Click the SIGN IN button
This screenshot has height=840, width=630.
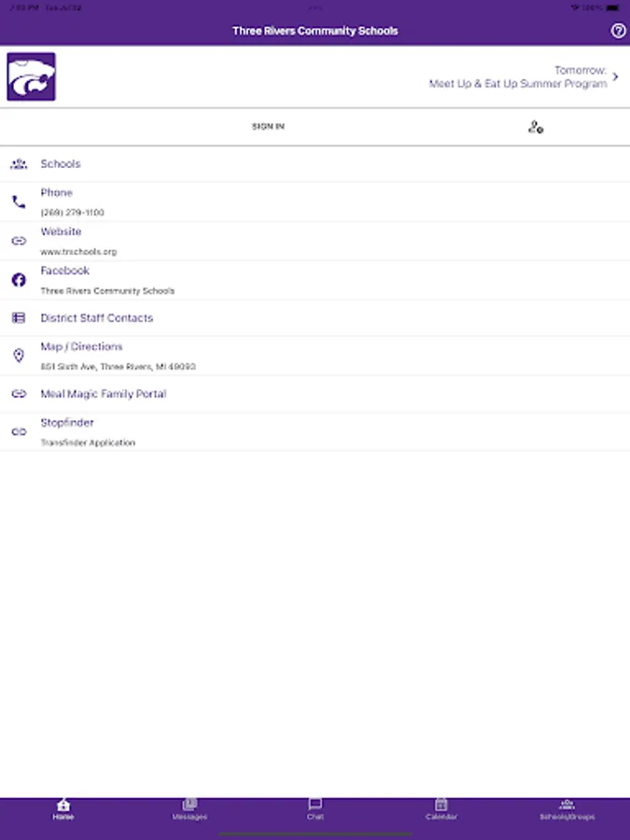269,126
